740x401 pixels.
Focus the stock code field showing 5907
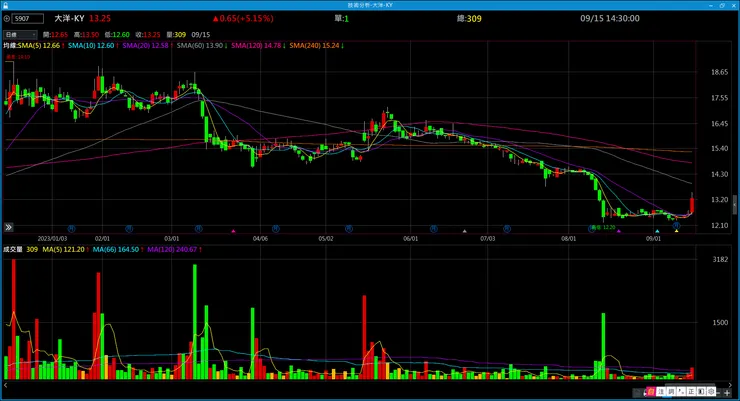coord(28,18)
